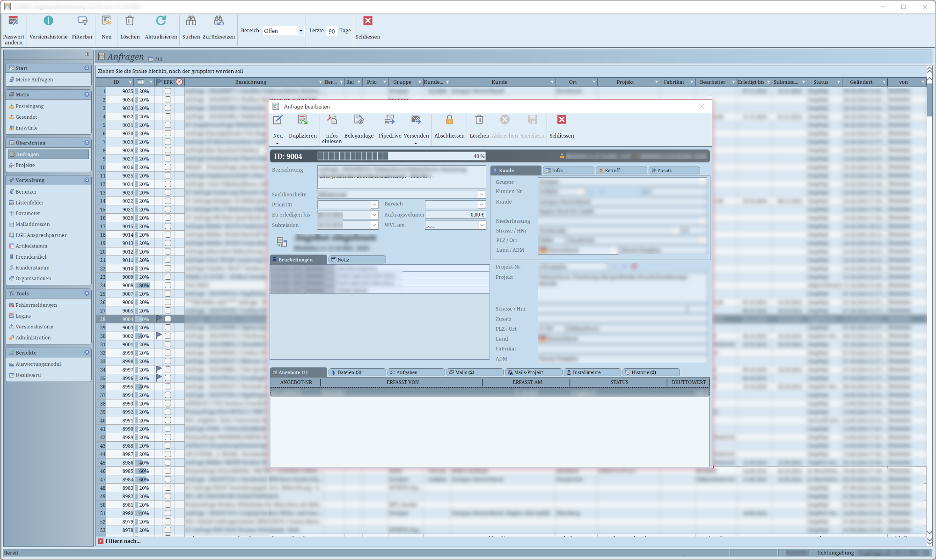Screen dimensions: 936x560
Task: Check the EPK box for row 8985
Action: [168, 471]
